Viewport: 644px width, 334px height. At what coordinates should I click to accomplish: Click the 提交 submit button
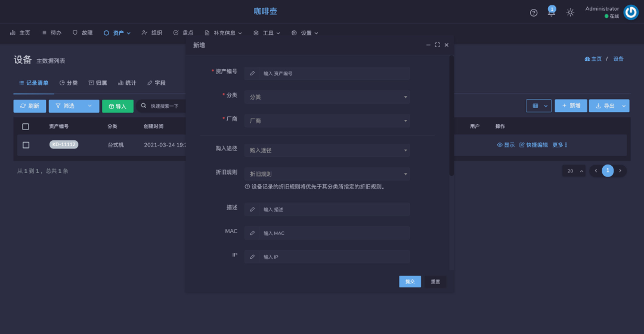pos(410,282)
